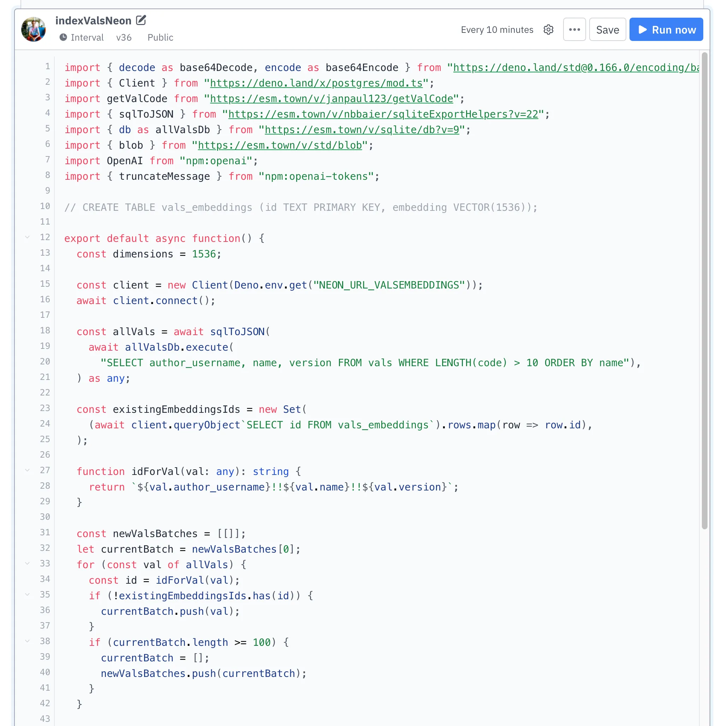Fold the if block at line 38

coord(28,641)
